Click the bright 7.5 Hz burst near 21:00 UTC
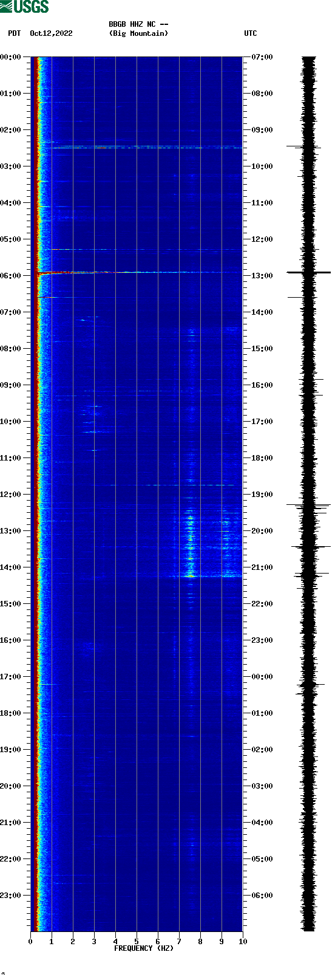Viewport: 335px width, 980px height. pyautogui.click(x=191, y=575)
